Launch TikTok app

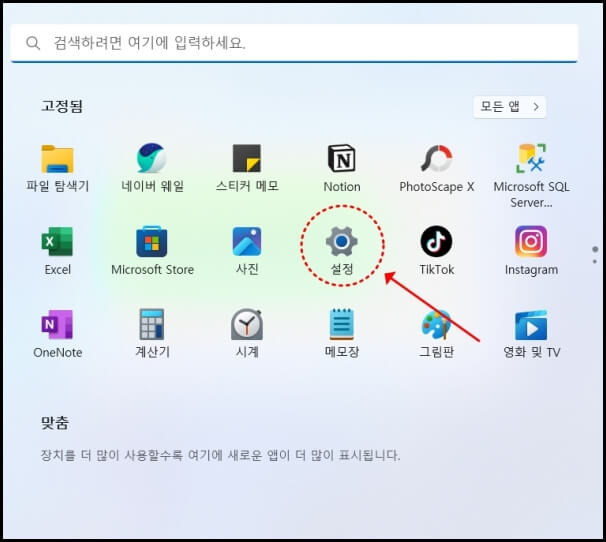437,251
